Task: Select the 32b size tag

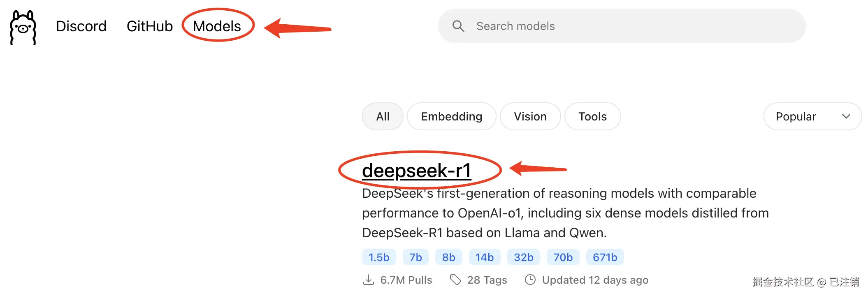Action: [x=523, y=257]
